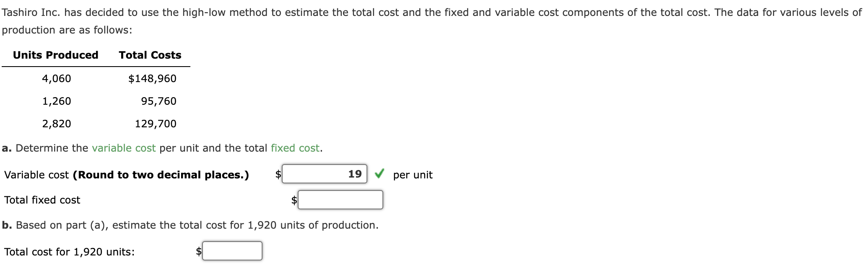This screenshot has width=868, height=268.
Task: Click the dollar sign before Total cost field
Action: pos(199,251)
